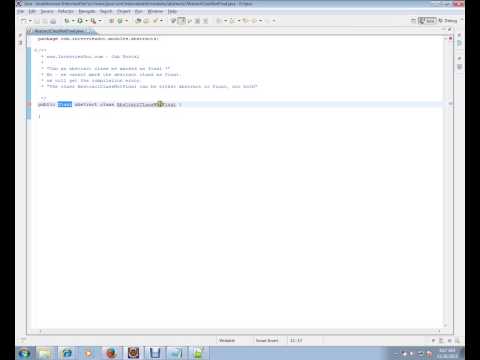The image size is (480, 360).
Task: Switch to the Java perspective
Action: (x=427, y=21)
